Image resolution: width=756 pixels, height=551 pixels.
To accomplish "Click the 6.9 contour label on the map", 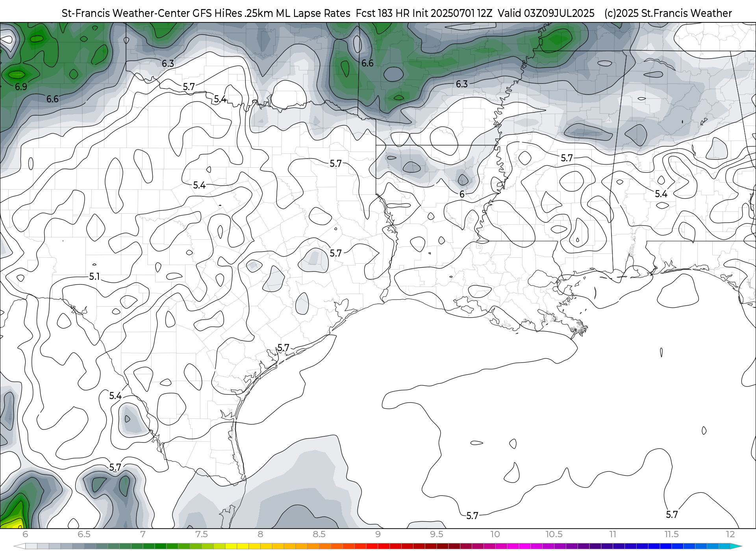I will click(21, 87).
